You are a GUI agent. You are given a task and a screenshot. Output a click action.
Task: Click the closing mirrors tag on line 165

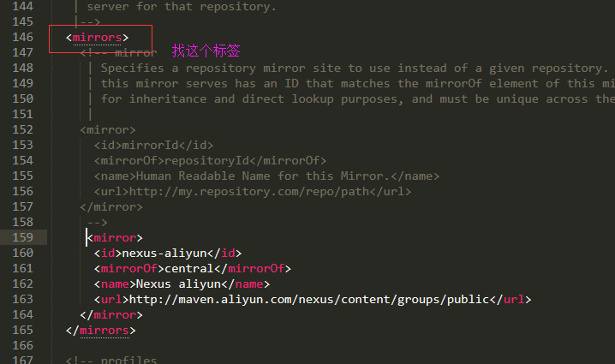coord(101,331)
